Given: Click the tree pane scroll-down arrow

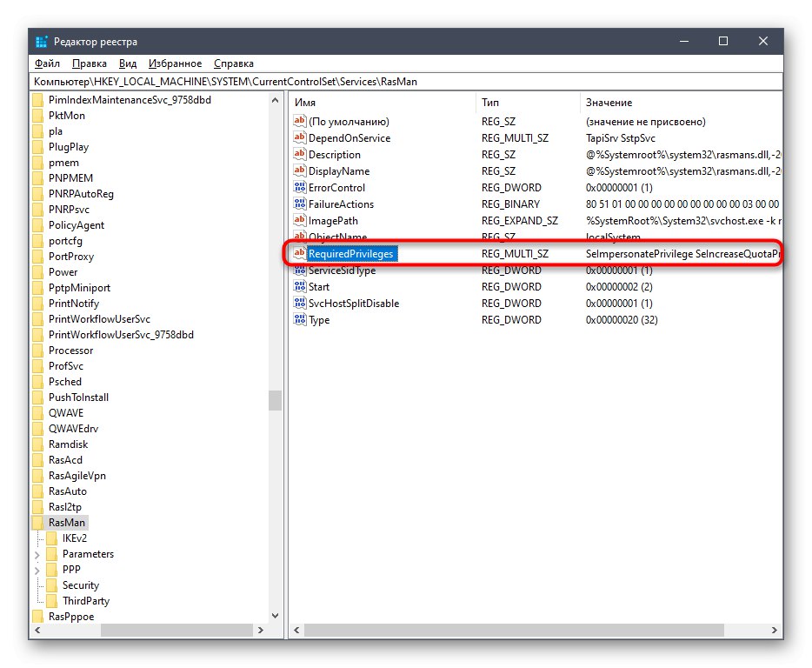Looking at the screenshot, I should point(275,616).
